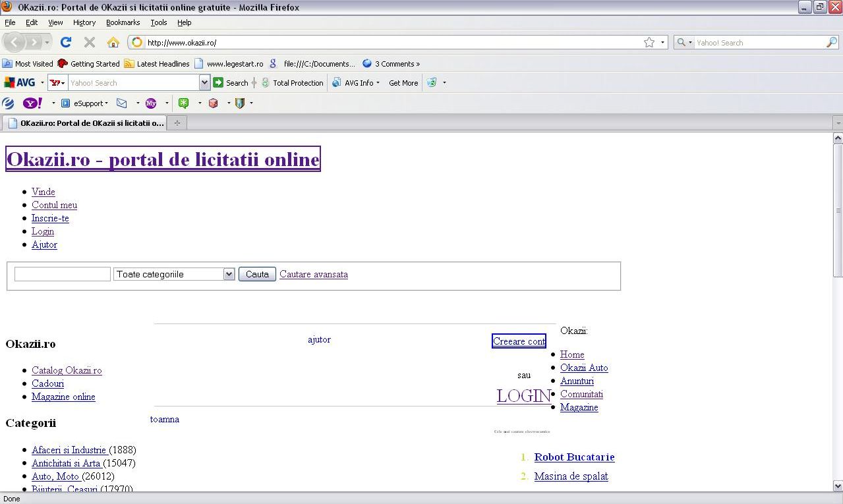Screen dimensions: 843x504
Task: Click the Yahoo! purple logo icon
Action: (32, 103)
